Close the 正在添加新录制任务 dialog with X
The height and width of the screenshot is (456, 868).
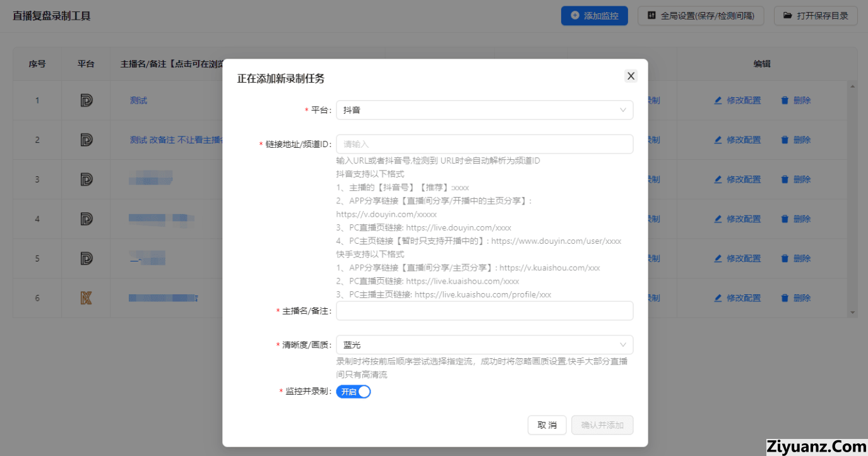(x=631, y=76)
